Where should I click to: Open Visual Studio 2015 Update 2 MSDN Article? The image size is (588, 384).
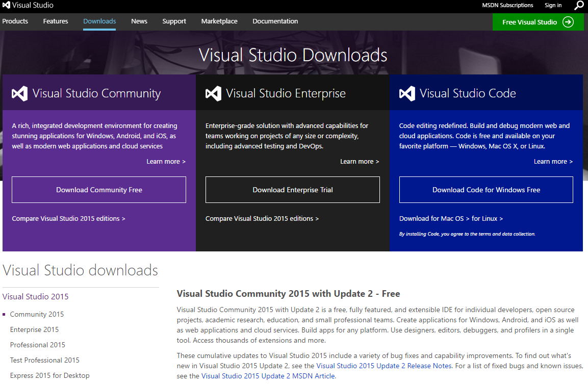point(268,376)
